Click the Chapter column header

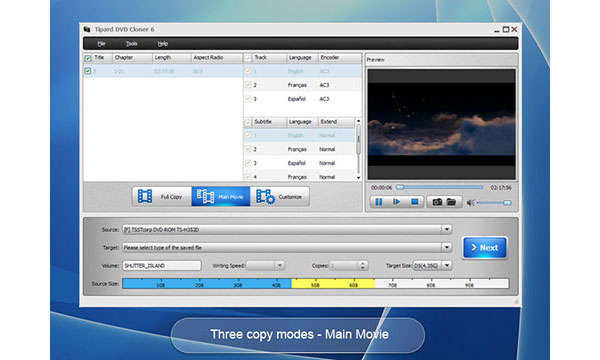coord(132,58)
